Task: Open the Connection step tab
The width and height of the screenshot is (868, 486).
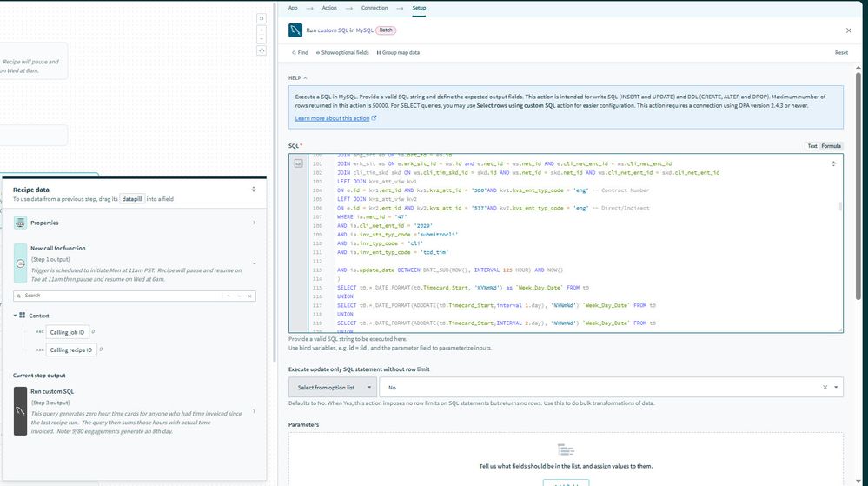Action: point(374,7)
